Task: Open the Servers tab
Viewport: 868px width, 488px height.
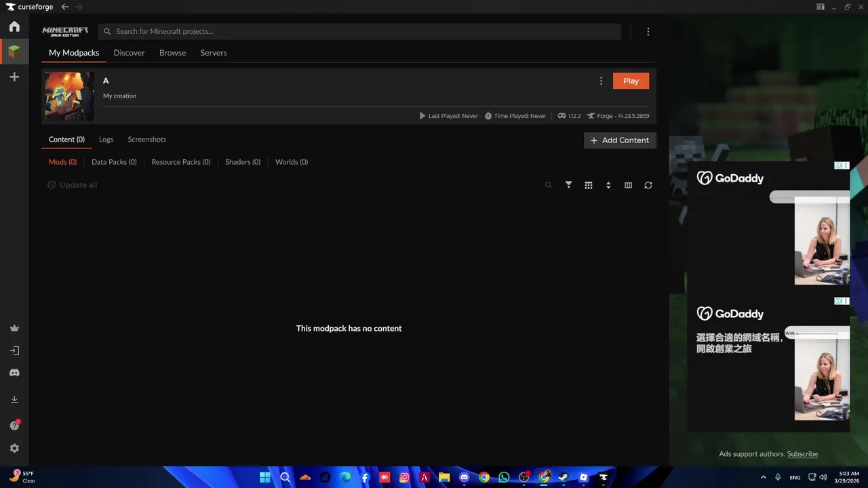Action: 214,53
